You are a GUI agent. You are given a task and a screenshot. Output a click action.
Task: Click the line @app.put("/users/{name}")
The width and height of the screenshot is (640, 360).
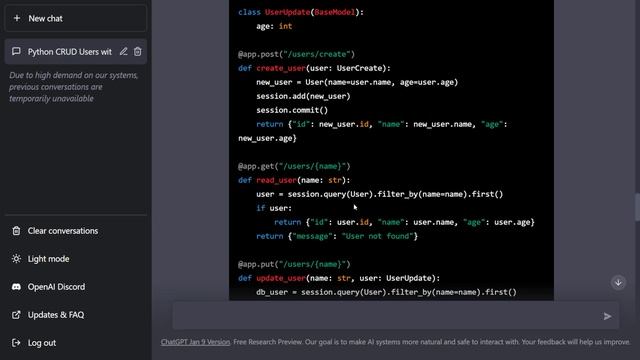[294, 264]
